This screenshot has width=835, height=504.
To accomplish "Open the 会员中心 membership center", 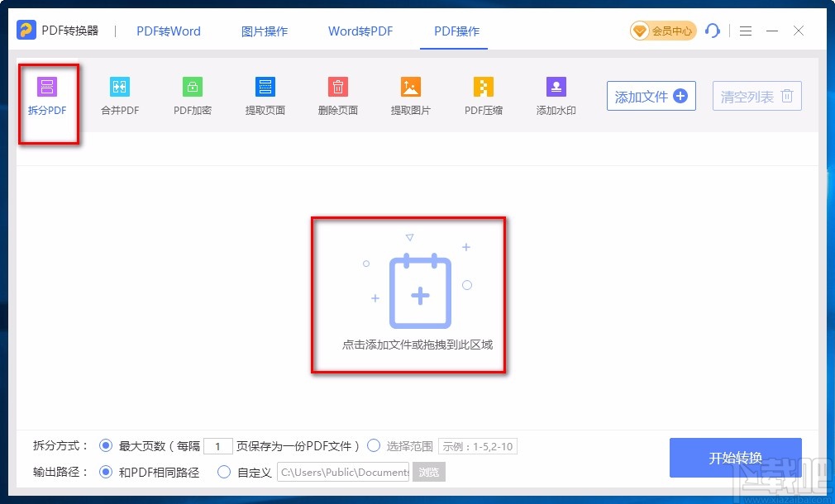I will coord(662,31).
